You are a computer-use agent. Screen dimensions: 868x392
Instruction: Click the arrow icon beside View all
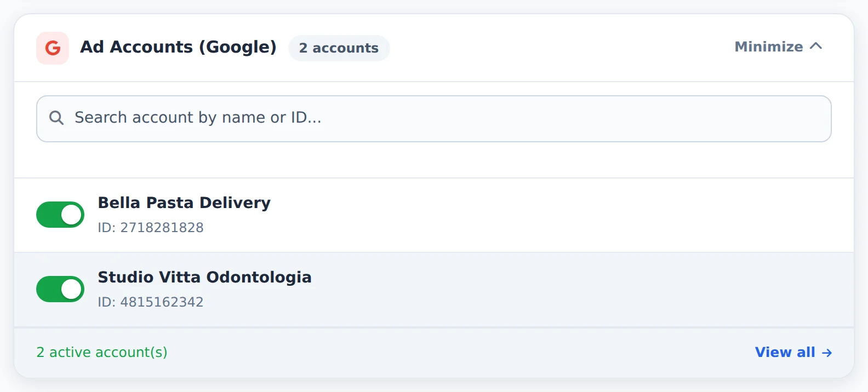[827, 353]
